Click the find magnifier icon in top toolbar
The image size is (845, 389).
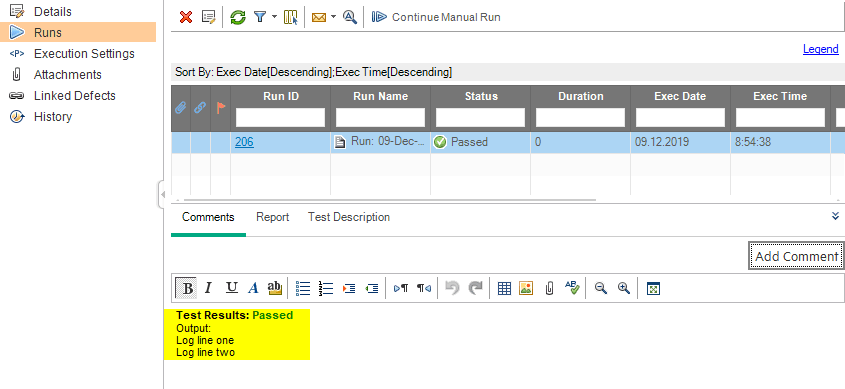click(x=350, y=17)
